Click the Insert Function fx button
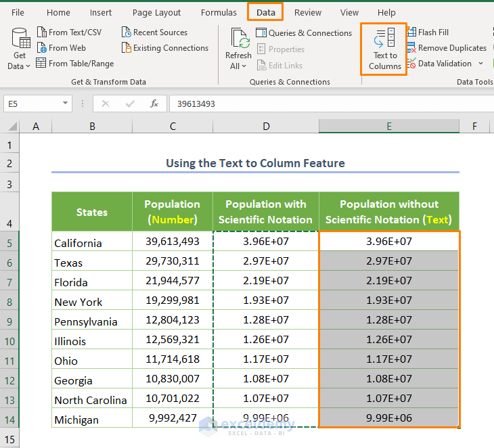Screen dimensions: 494x448 click(x=154, y=104)
